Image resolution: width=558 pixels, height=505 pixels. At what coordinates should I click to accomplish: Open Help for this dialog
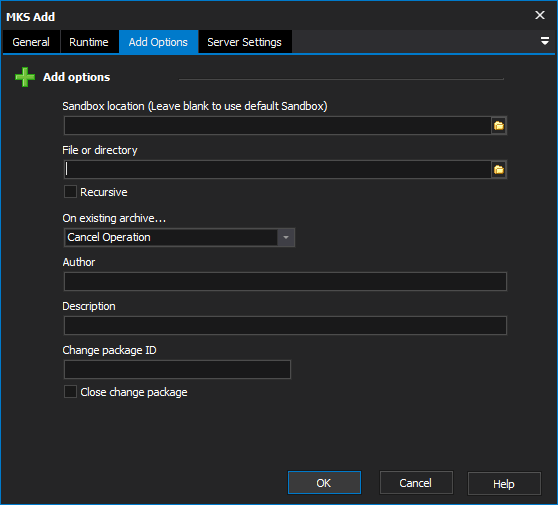[x=504, y=483]
